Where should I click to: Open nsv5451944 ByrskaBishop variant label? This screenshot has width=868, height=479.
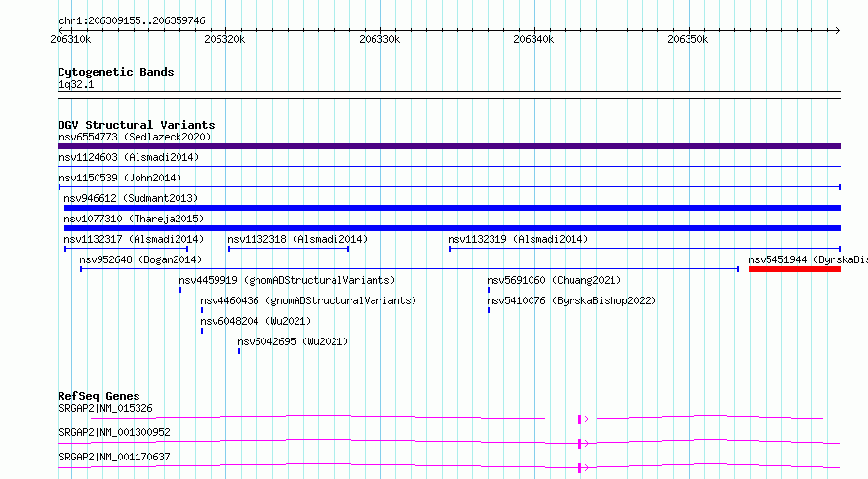(808, 259)
